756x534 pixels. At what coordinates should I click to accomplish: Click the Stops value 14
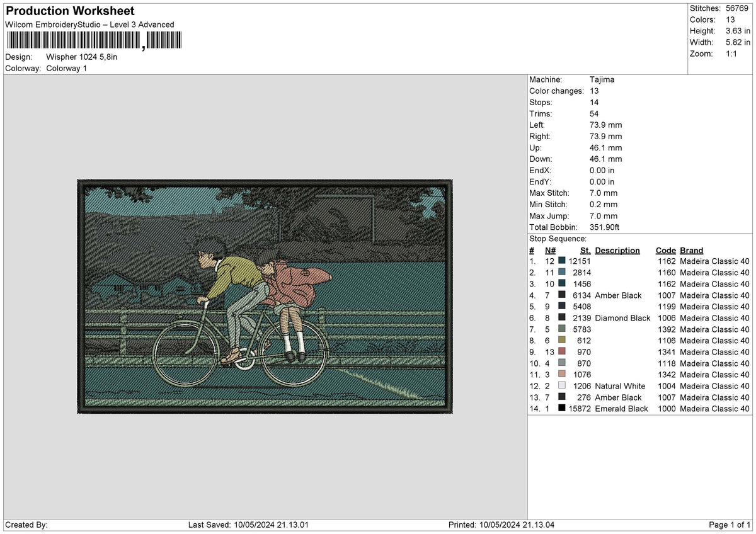595,102
